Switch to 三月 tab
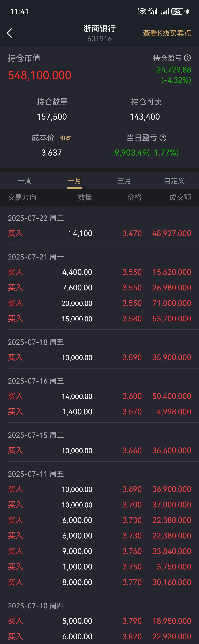 [x=124, y=181]
